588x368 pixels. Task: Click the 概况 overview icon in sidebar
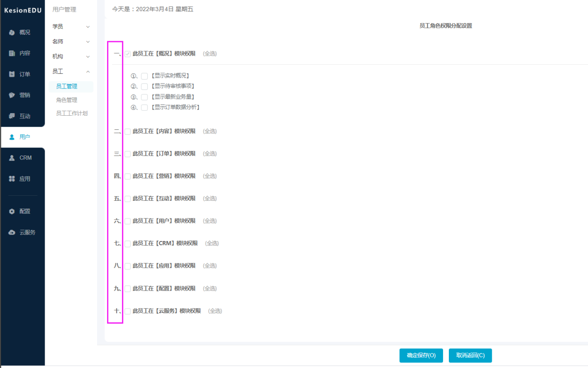tap(12, 33)
